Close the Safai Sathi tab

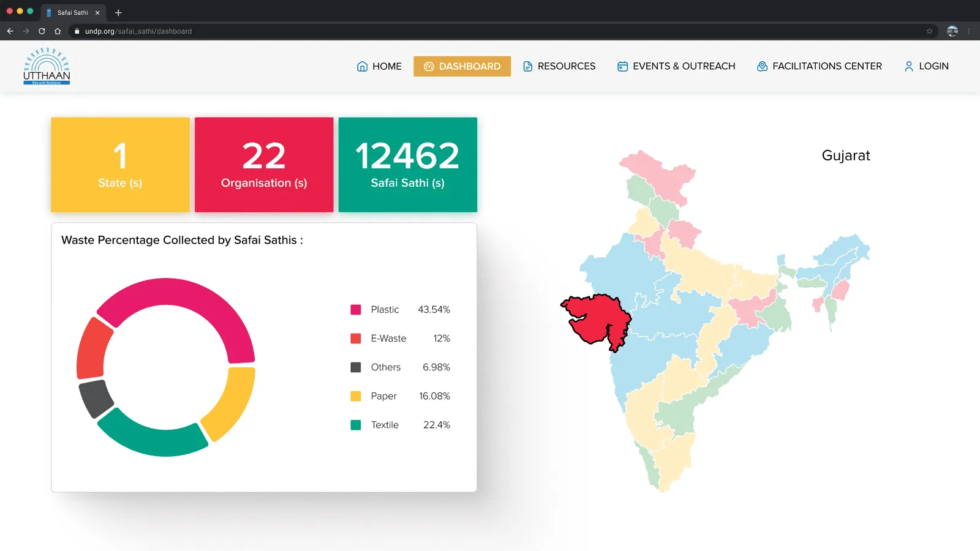click(97, 12)
